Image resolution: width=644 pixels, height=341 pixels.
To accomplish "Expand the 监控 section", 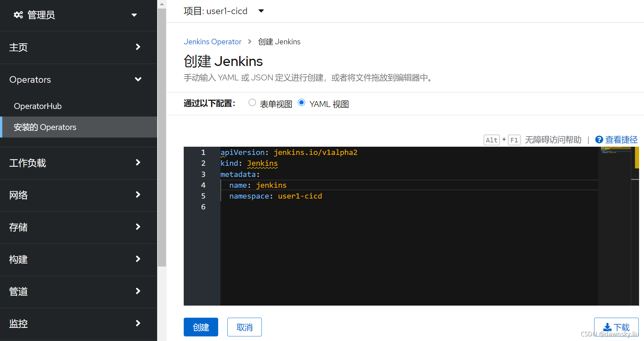I will coord(78,324).
